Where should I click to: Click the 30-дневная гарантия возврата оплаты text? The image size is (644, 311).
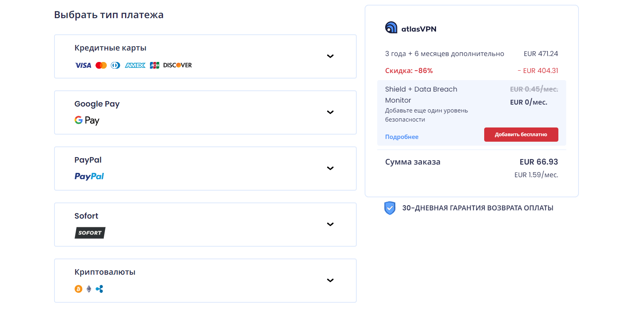point(478,208)
